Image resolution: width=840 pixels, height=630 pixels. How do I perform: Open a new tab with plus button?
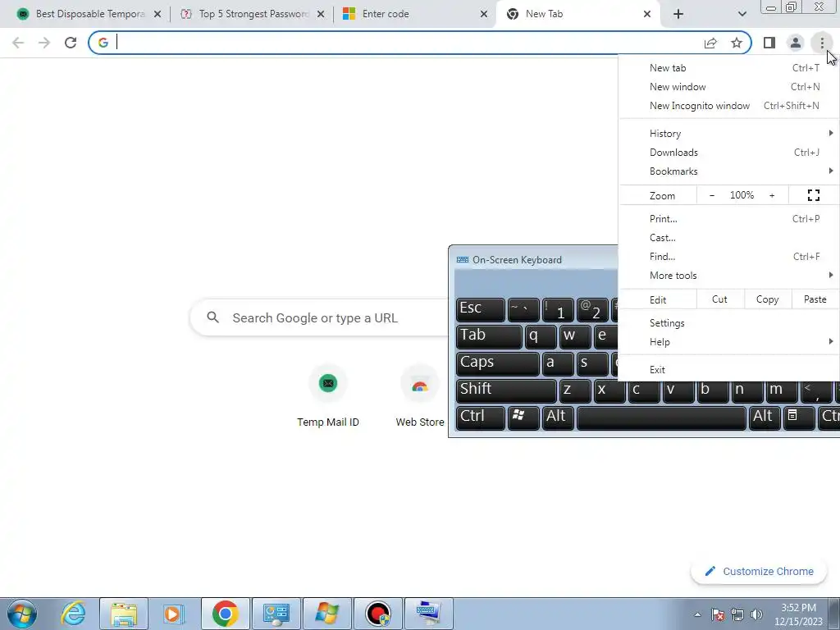(678, 15)
